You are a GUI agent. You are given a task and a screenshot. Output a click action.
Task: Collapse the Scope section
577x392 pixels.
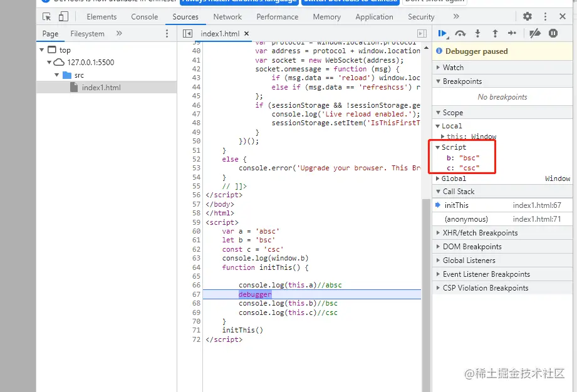click(502, 113)
